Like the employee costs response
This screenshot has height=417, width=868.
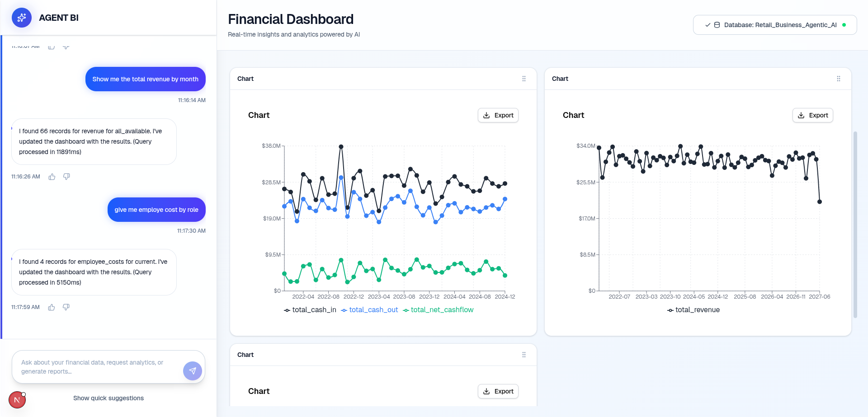point(52,307)
